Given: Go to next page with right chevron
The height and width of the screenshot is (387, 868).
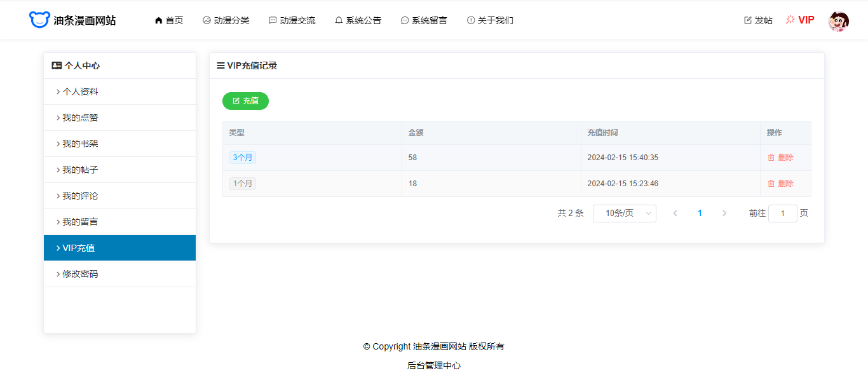Looking at the screenshot, I should click(x=724, y=214).
